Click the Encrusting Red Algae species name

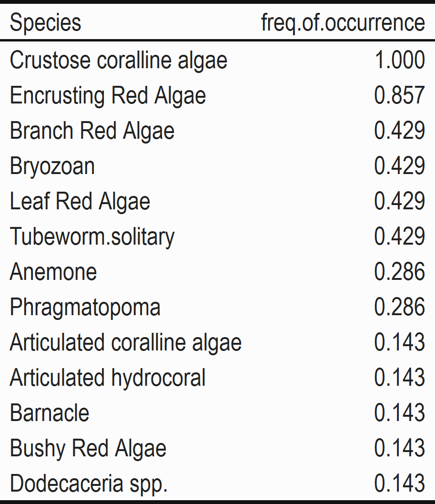tap(108, 96)
